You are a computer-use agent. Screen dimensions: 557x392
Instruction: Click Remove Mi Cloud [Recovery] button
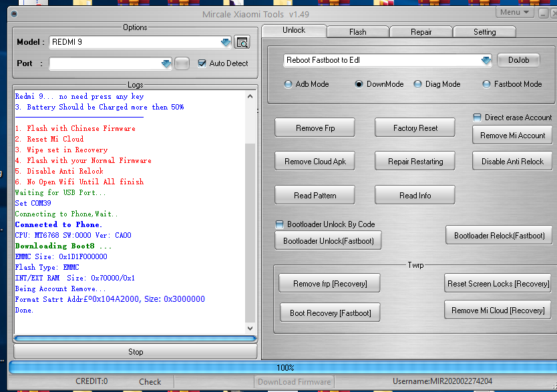pyautogui.click(x=498, y=310)
